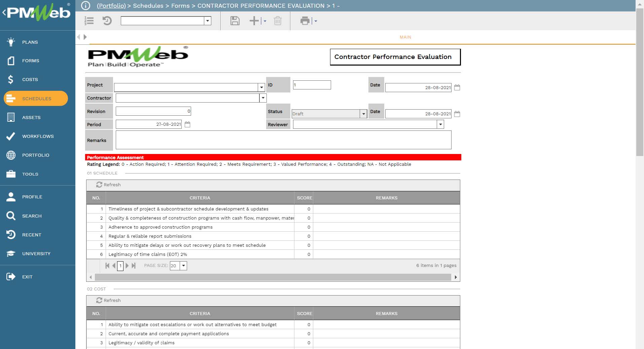644x349 pixels.
Task: Open calendar picker for Period
Action: click(187, 124)
